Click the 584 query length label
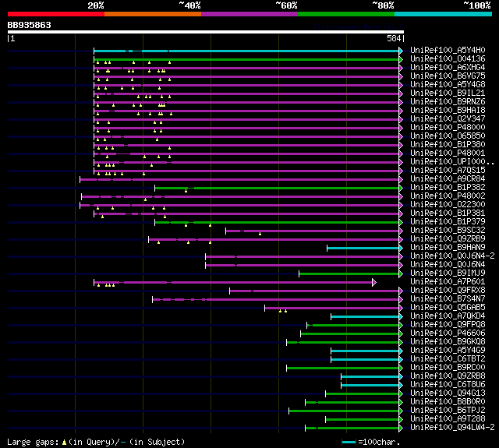The width and height of the screenshot is (499, 448). pos(394,38)
